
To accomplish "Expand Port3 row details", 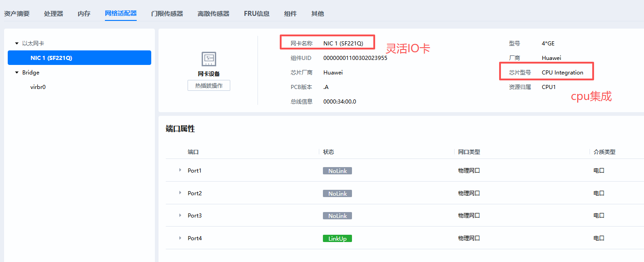I will click(x=180, y=215).
